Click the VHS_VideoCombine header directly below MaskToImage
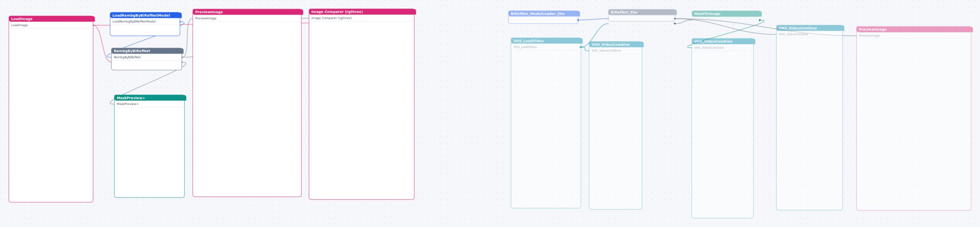Image resolution: width=980 pixels, height=227 pixels. click(723, 41)
